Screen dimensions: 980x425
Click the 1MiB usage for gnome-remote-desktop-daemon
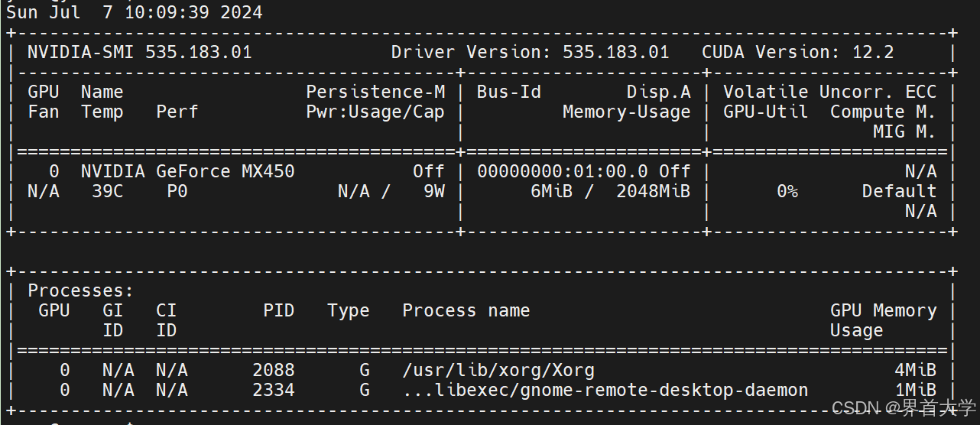pos(915,391)
